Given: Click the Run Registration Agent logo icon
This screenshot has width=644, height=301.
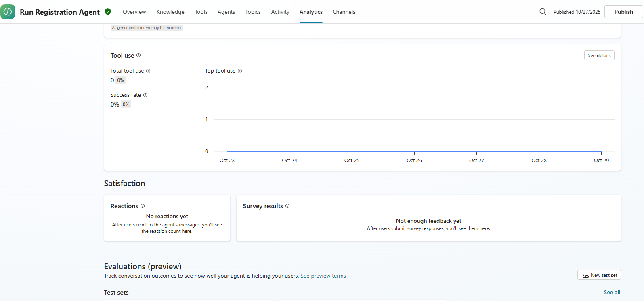Looking at the screenshot, I should [8, 12].
